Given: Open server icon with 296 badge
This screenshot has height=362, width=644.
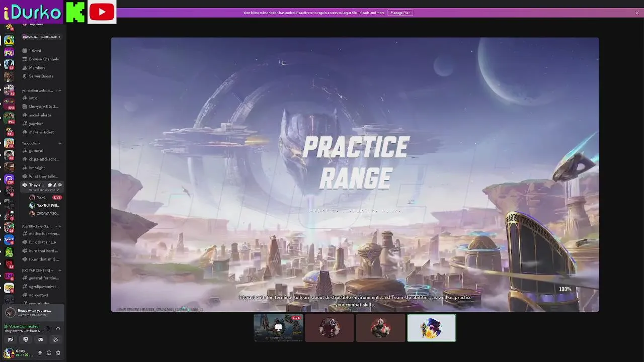Looking at the screenshot, I should point(9,118).
